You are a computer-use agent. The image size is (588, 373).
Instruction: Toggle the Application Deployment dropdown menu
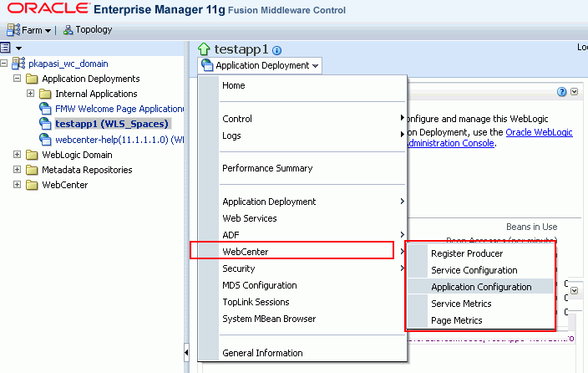260,65
